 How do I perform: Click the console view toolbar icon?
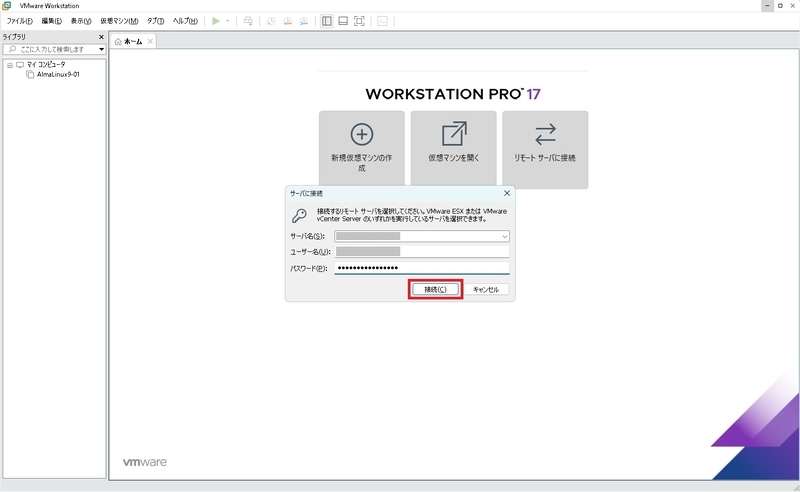[383, 21]
